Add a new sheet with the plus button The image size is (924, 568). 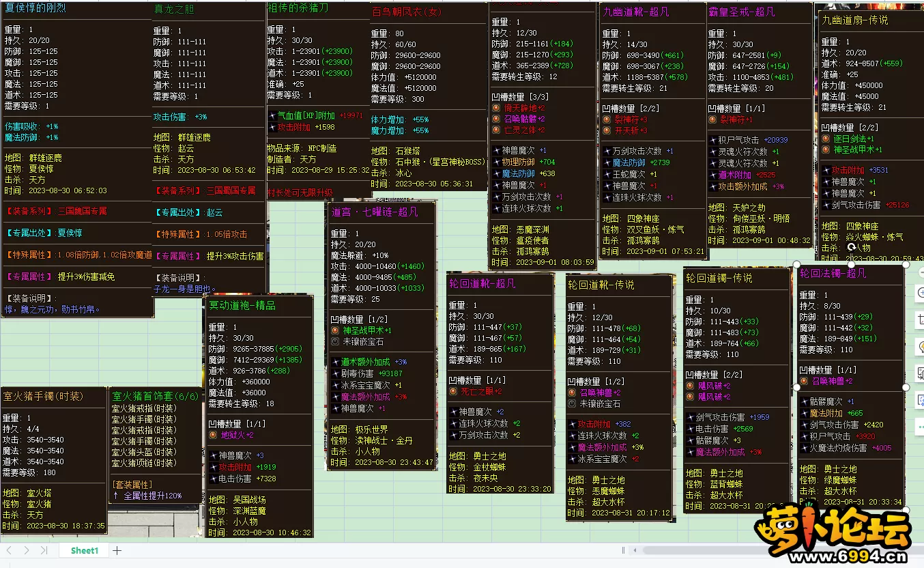pyautogui.click(x=117, y=550)
